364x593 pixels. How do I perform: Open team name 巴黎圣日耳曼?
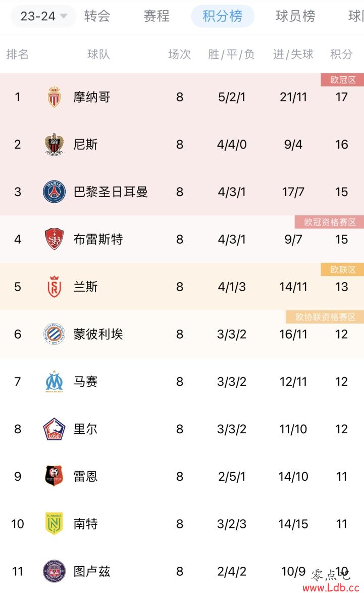(x=111, y=192)
